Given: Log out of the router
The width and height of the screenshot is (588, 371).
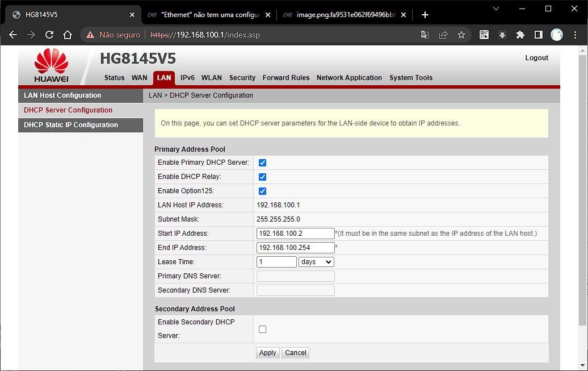Looking at the screenshot, I should click(536, 58).
